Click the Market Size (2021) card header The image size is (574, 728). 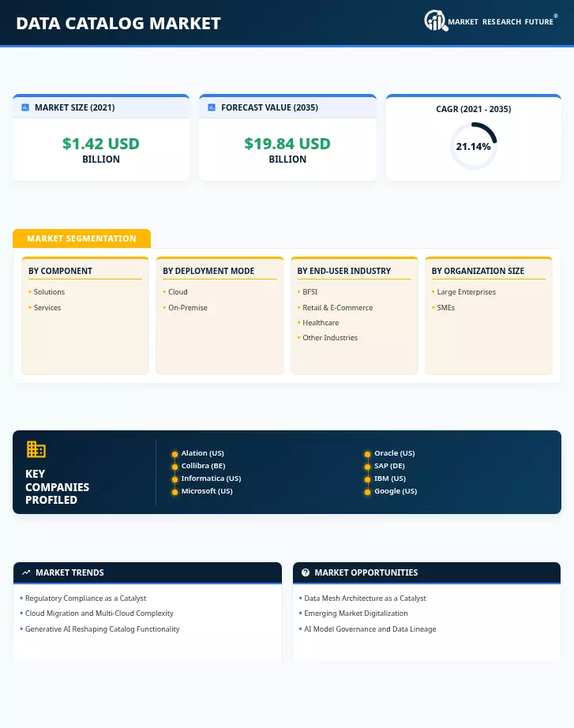[x=101, y=107]
